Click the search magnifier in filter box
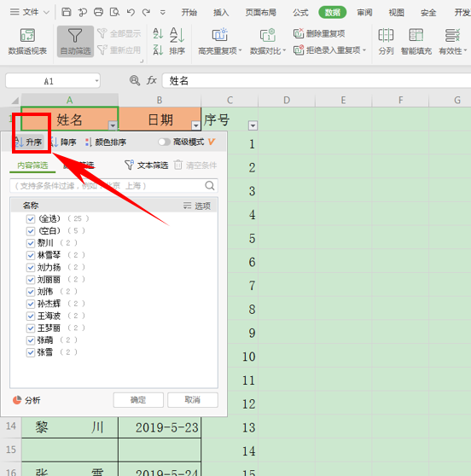The width and height of the screenshot is (471, 476). (x=210, y=185)
